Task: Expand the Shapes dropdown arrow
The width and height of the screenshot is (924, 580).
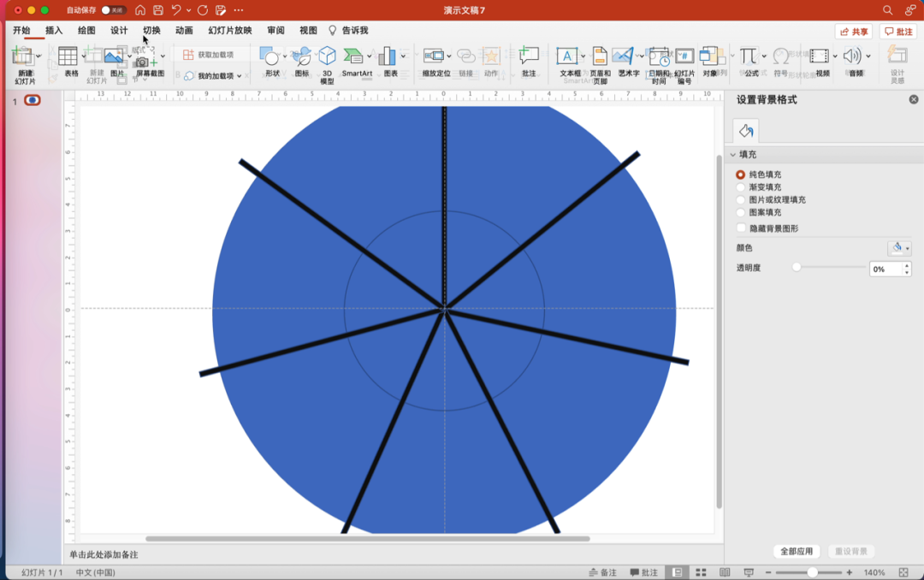Action: (285, 56)
